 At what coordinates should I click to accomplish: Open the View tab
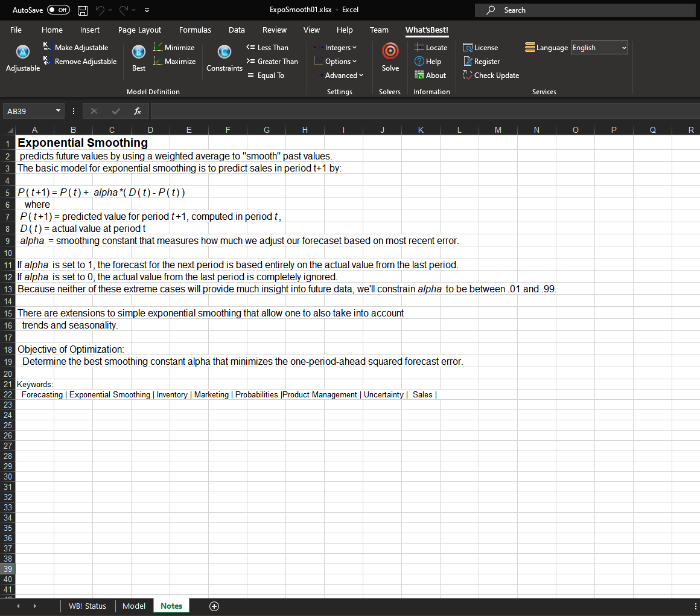(311, 30)
